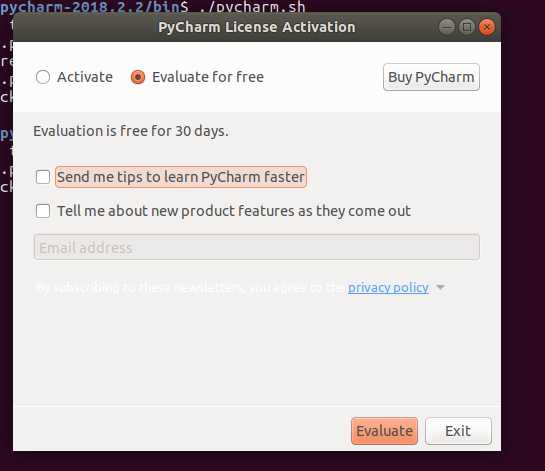This screenshot has width=545, height=471.
Task: Click the 'Evaluation is free for 30 days.' text
Action: coord(131,131)
